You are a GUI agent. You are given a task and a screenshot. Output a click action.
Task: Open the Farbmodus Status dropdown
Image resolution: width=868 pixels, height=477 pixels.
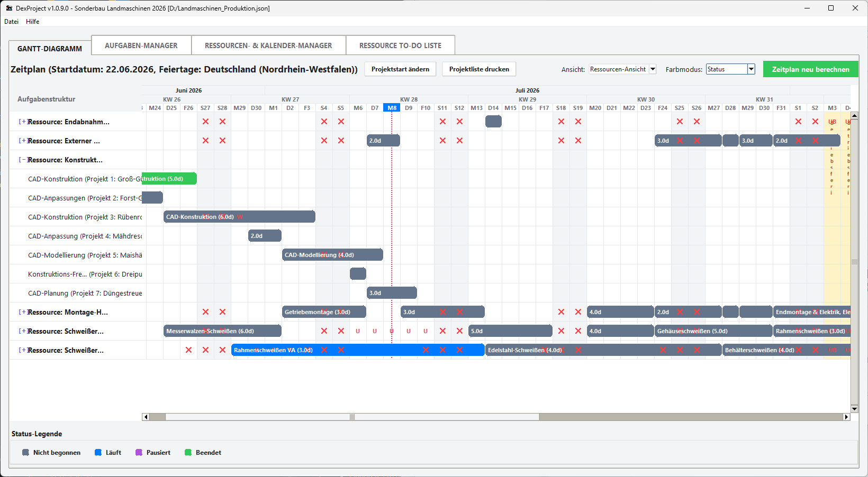pyautogui.click(x=730, y=69)
